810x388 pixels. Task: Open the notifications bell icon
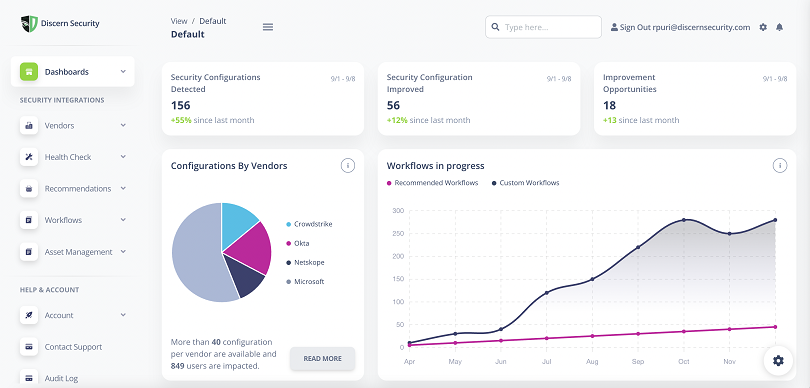[780, 27]
